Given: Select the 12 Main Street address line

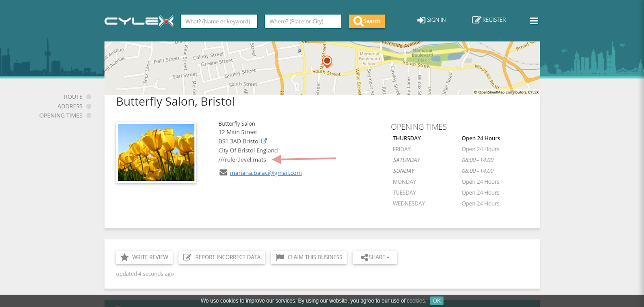Looking at the screenshot, I should click(x=238, y=132).
